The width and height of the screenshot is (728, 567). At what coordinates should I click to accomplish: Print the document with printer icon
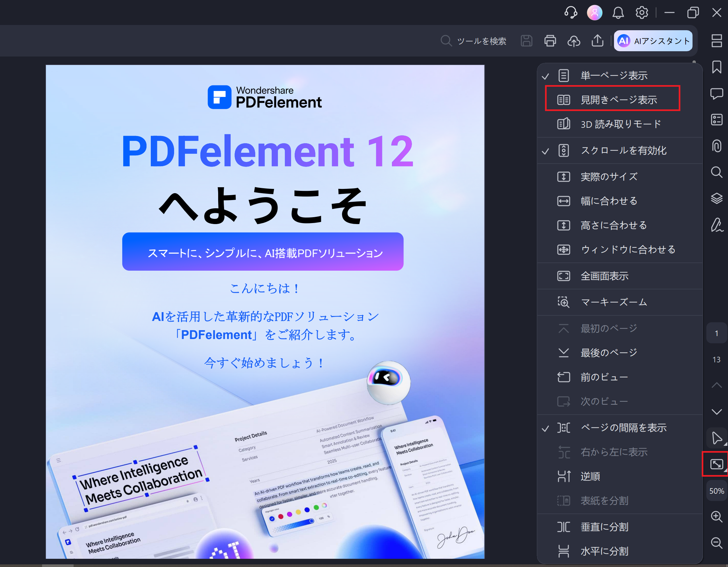click(x=550, y=41)
